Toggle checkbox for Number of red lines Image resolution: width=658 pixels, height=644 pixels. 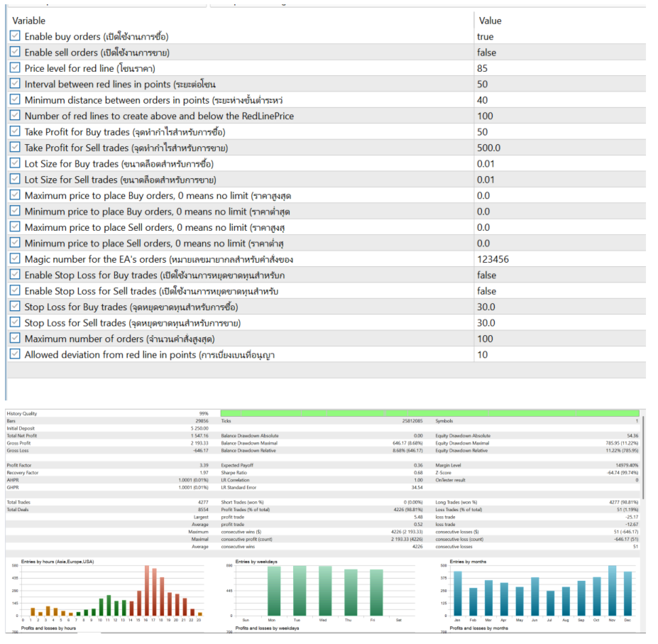(x=15, y=116)
